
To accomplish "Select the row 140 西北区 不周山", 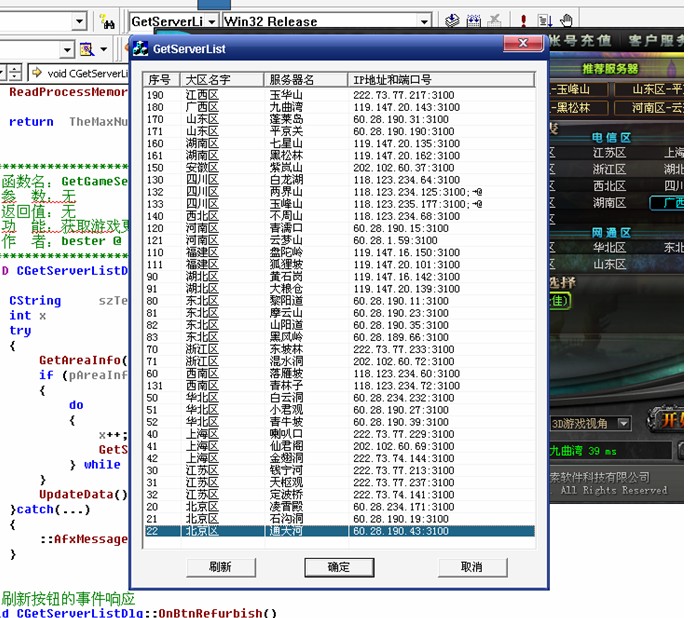I will (339, 216).
